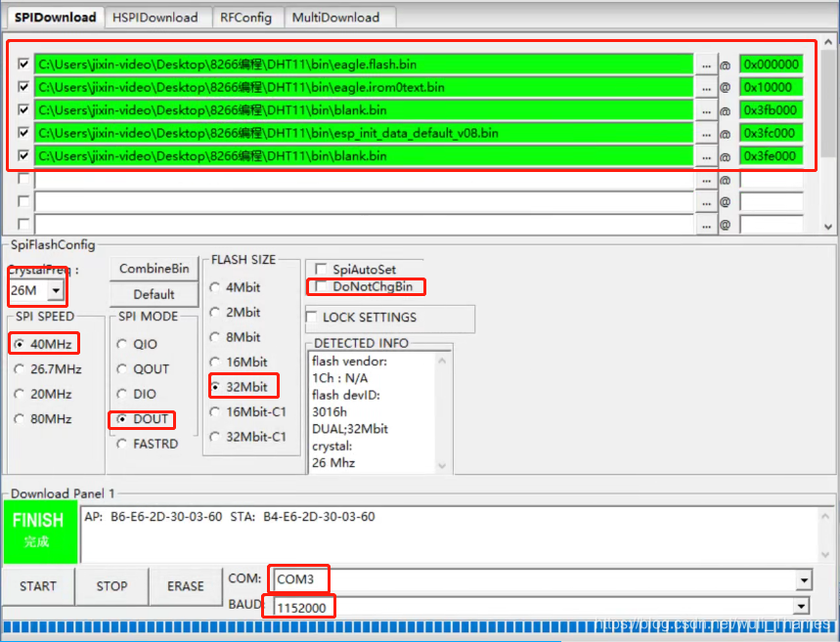Switch to the HSPIDownload tab

155,18
